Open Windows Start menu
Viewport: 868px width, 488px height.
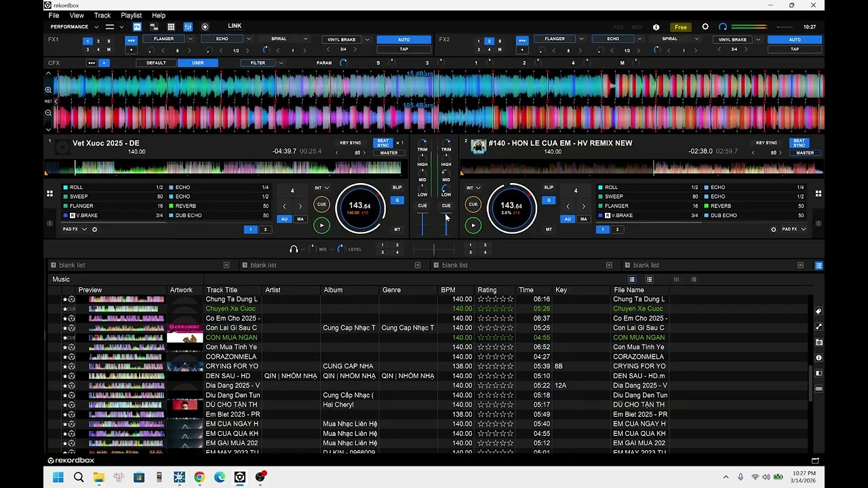58,477
